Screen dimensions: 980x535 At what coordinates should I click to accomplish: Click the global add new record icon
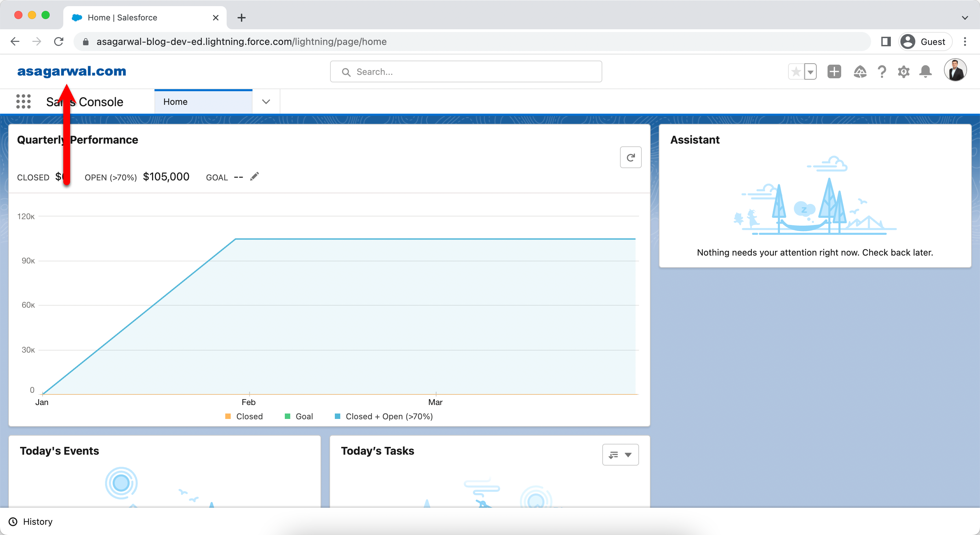pos(834,71)
